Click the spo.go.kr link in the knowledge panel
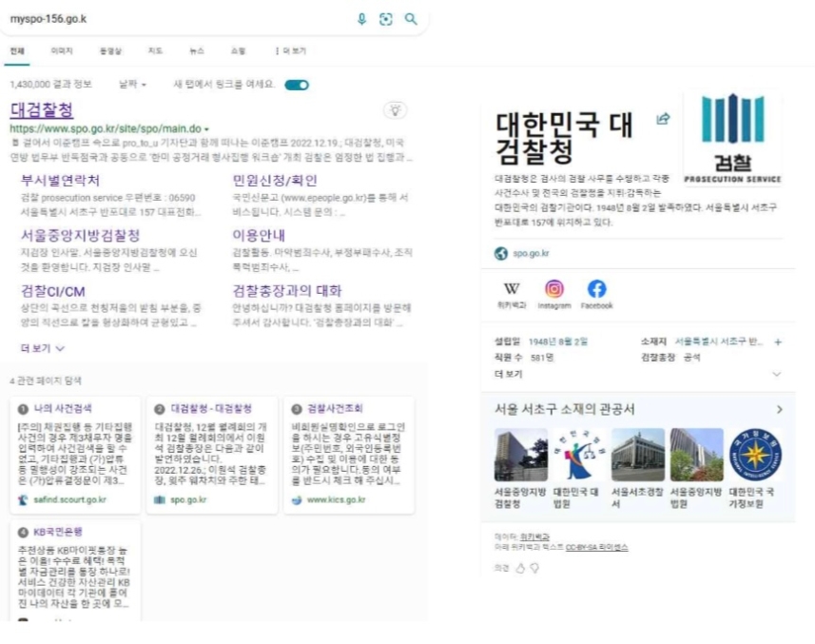 point(531,253)
